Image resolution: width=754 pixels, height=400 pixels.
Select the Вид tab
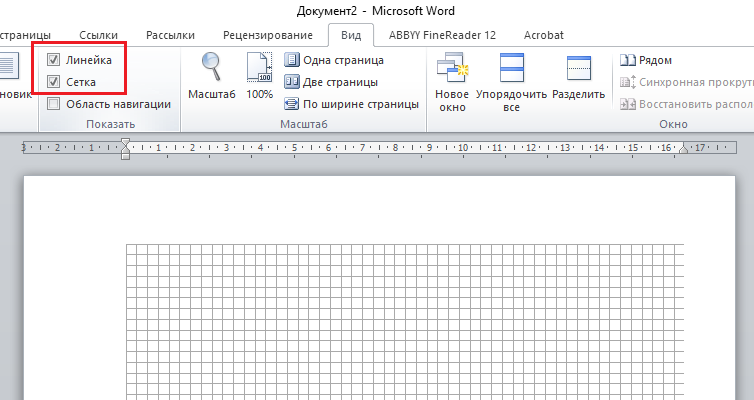[x=351, y=35]
